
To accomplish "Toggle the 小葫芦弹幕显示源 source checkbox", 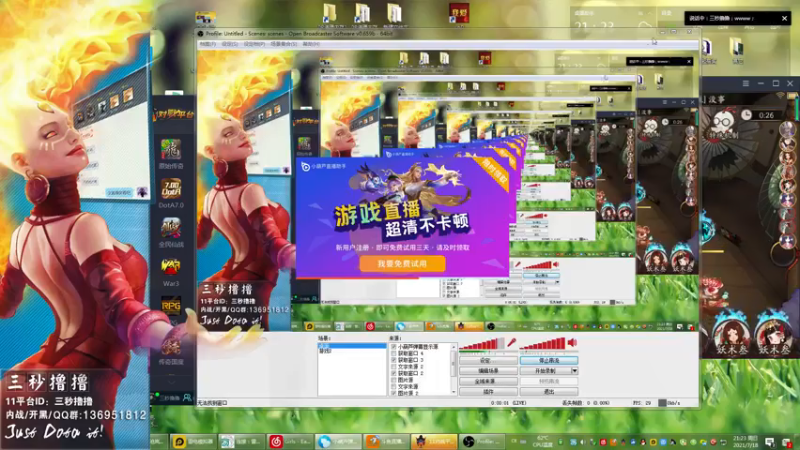I will click(x=394, y=347).
